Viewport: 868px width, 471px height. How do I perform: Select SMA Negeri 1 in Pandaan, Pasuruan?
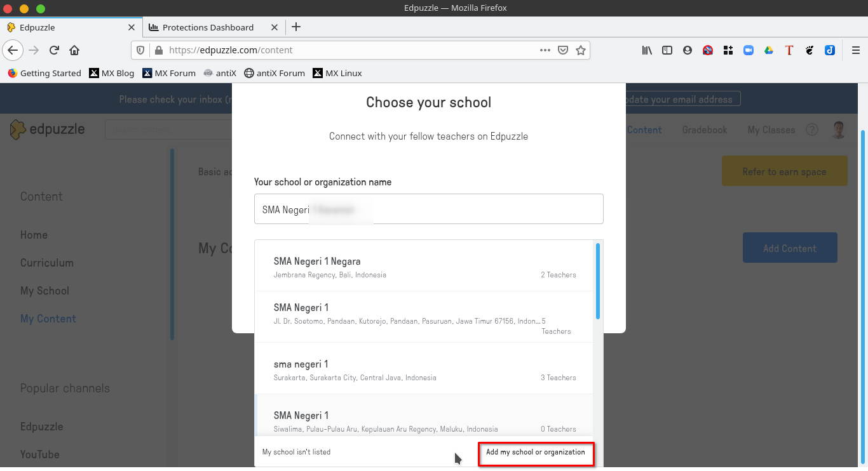coord(424,317)
